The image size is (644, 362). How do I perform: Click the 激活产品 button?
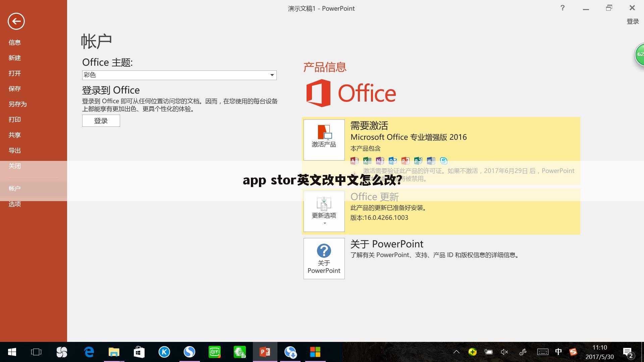point(324,140)
